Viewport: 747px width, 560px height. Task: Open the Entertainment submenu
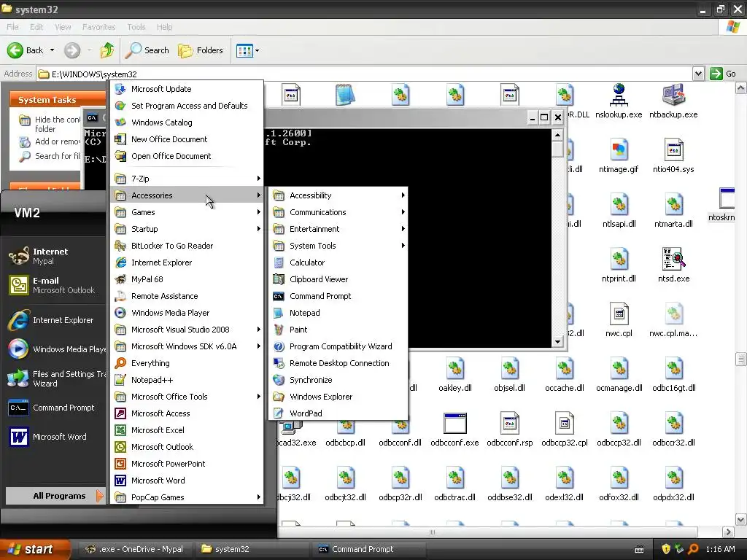[x=338, y=228]
